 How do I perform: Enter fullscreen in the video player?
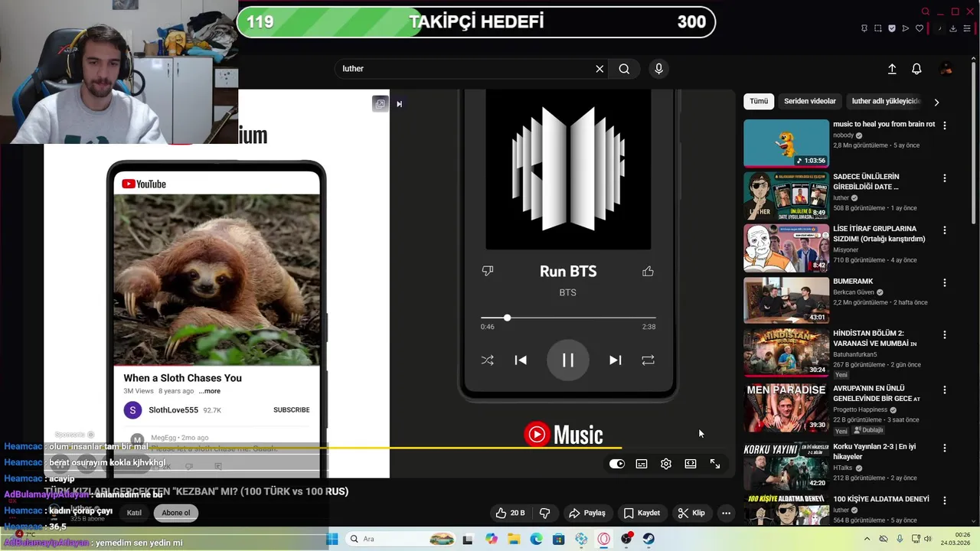tap(715, 464)
